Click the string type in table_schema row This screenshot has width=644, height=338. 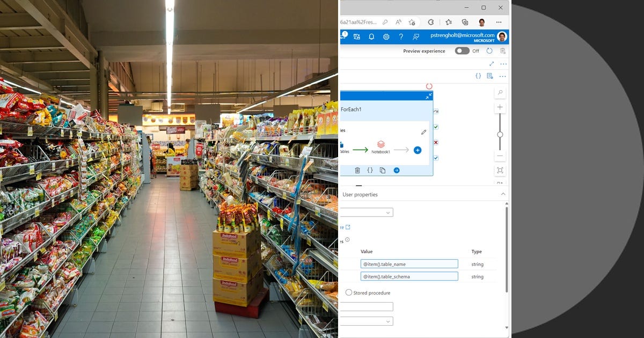(x=477, y=277)
